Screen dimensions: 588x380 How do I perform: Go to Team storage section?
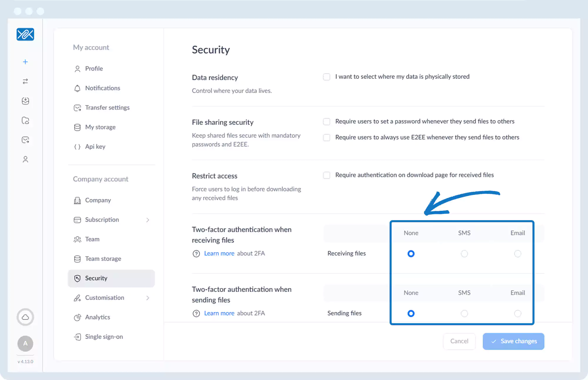click(103, 259)
